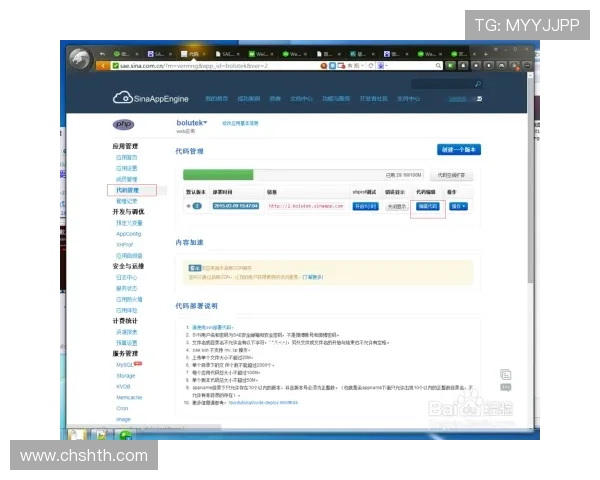Click the gamepad toolbar icon
This screenshot has height=480, width=600.
501,66
